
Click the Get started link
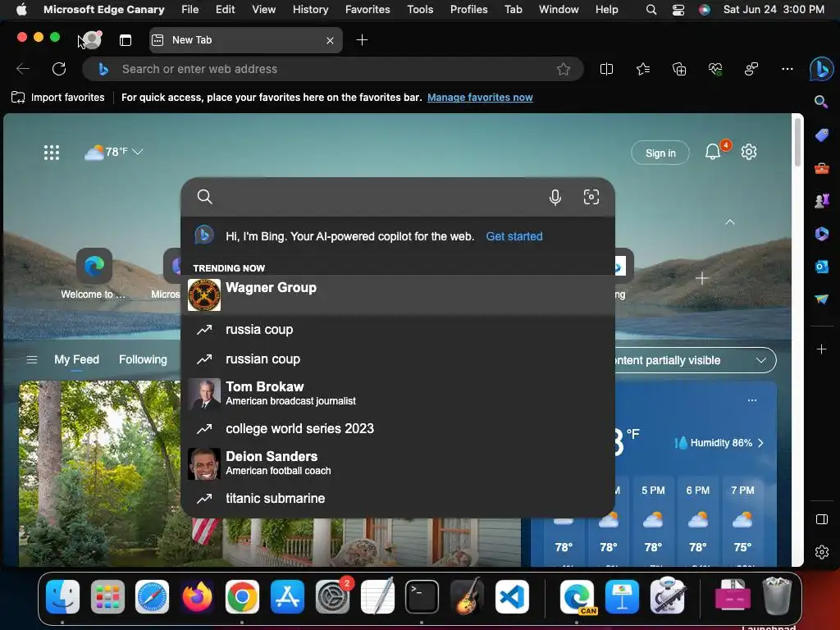tap(514, 236)
